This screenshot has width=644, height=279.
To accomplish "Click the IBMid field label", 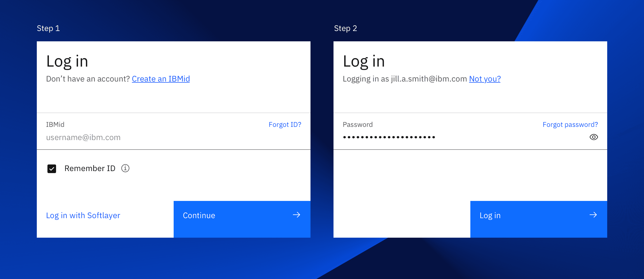I will tap(55, 124).
